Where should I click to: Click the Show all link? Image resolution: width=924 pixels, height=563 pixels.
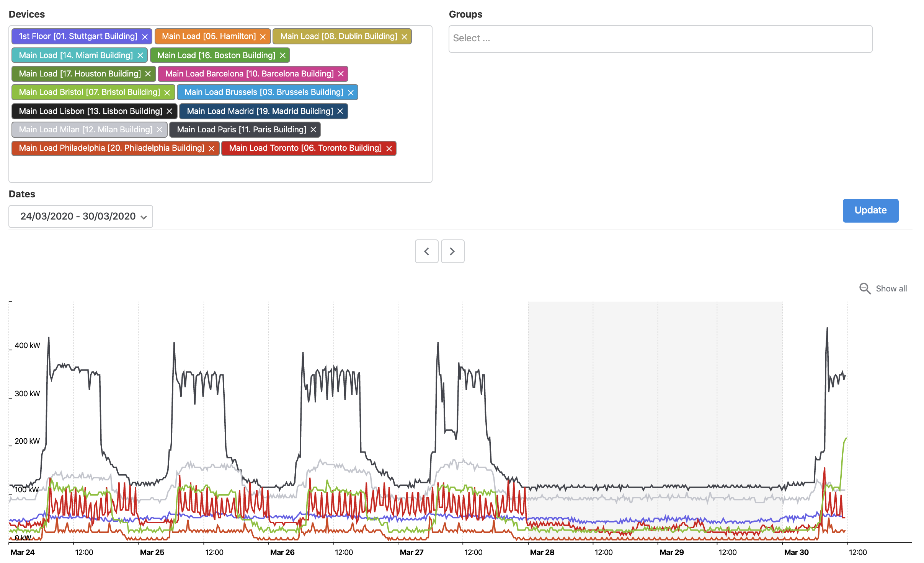[891, 289]
